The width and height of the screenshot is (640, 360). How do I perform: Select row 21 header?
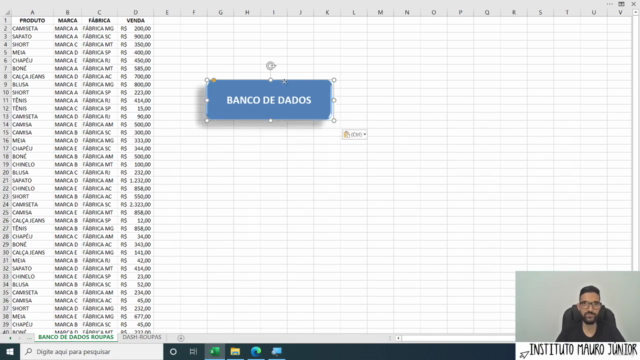6,180
